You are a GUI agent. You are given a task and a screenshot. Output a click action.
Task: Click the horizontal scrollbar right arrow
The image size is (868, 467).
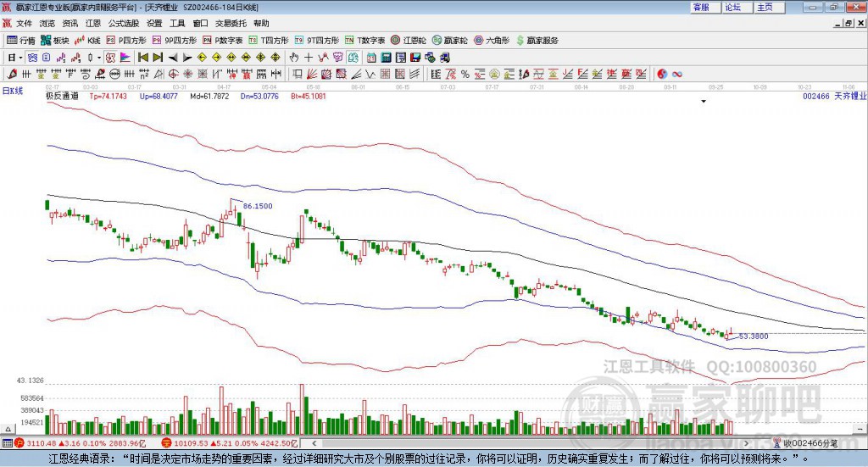(x=746, y=443)
